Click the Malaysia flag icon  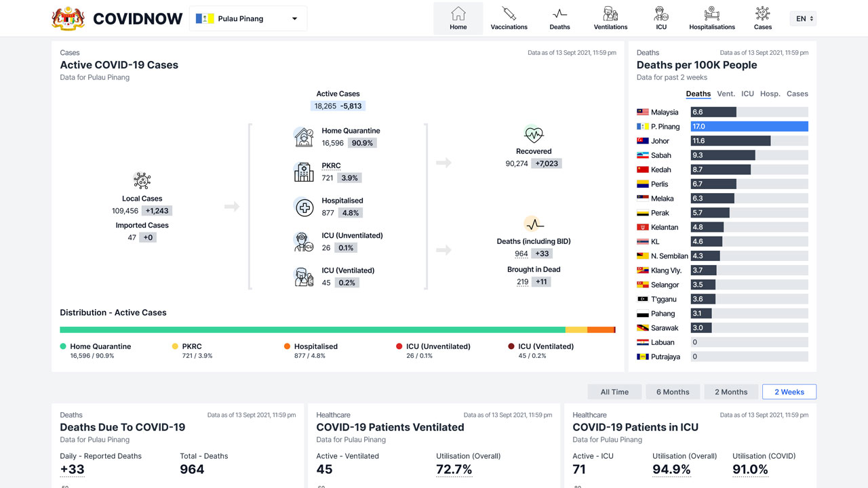coord(643,113)
